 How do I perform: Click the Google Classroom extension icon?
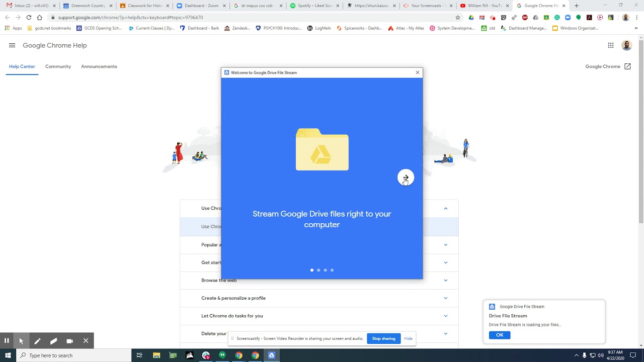click(546, 17)
